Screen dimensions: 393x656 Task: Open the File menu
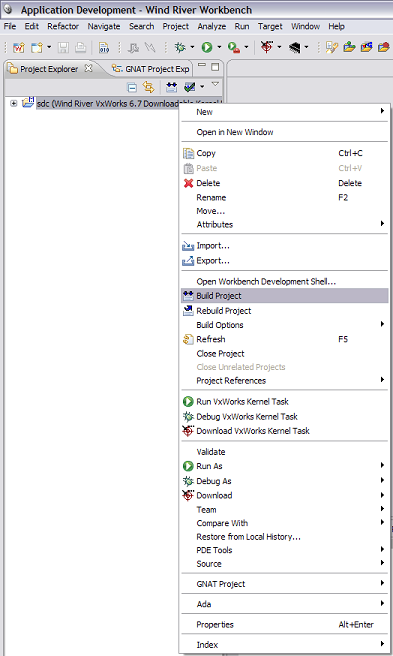tap(10, 26)
